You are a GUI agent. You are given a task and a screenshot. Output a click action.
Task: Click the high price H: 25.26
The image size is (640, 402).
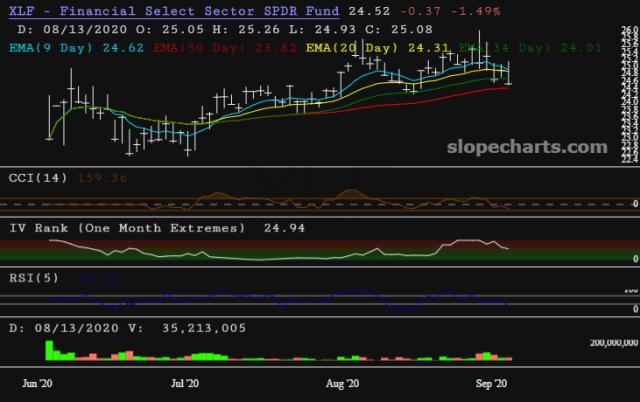(246, 29)
